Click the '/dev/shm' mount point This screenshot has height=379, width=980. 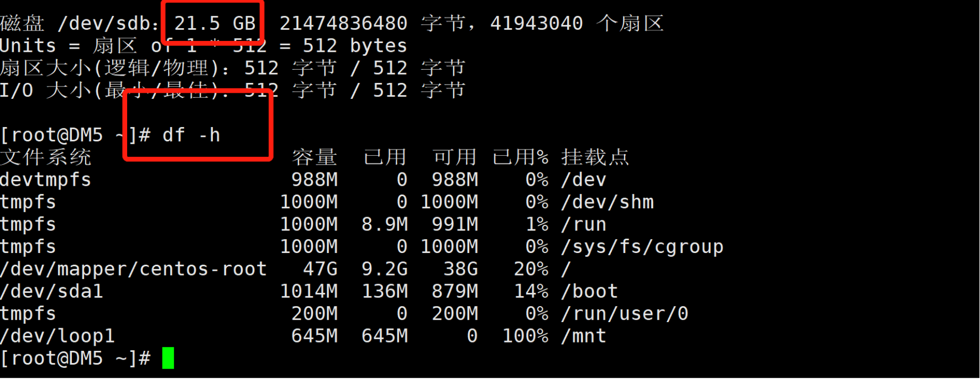607,202
